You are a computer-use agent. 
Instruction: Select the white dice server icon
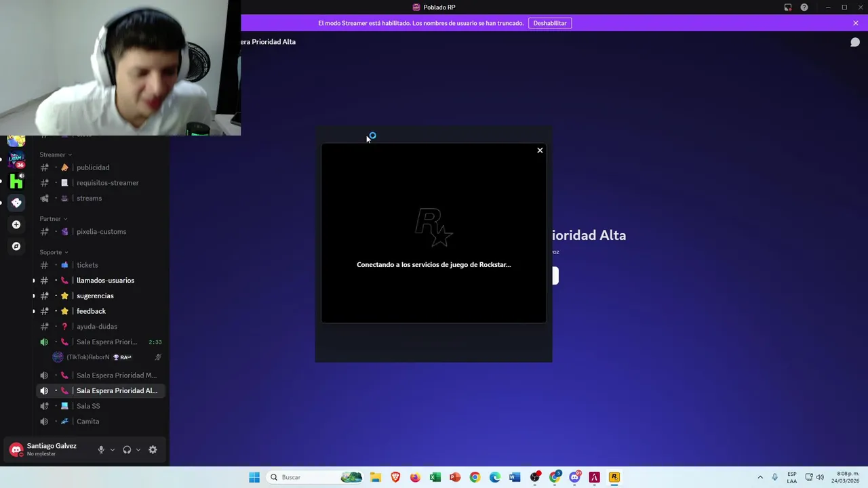[x=16, y=203]
